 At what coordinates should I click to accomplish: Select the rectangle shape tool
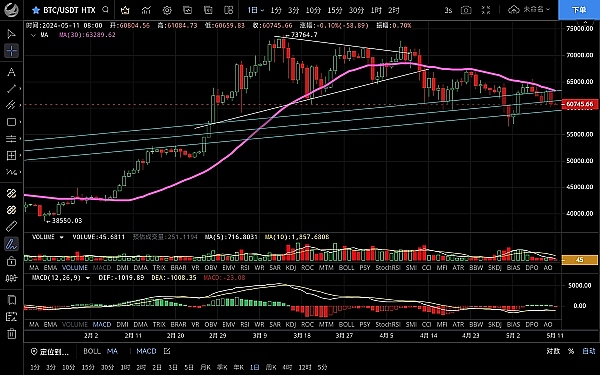tap(11, 122)
